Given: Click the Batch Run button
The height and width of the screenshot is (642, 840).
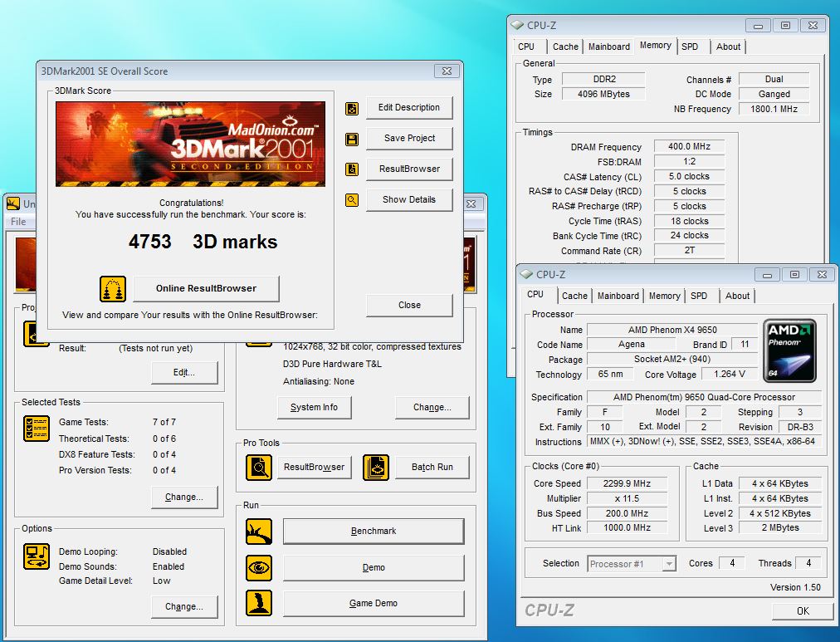Looking at the screenshot, I should tap(432, 468).
